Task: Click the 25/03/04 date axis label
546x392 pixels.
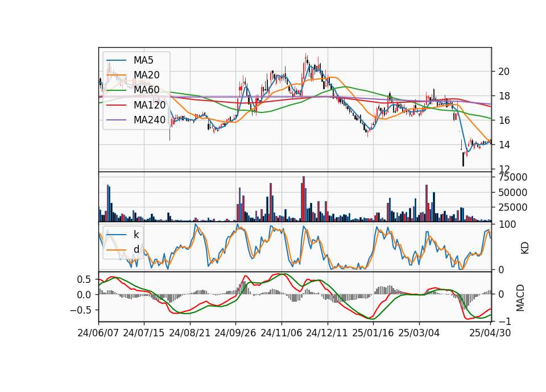Action: click(x=419, y=333)
